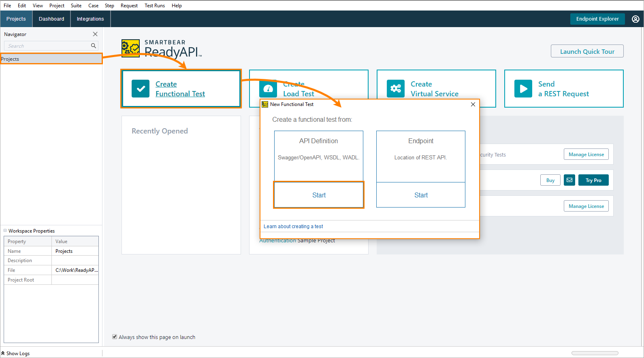Click the Navigator search magnifier icon
The image size is (644, 358).
[94, 46]
